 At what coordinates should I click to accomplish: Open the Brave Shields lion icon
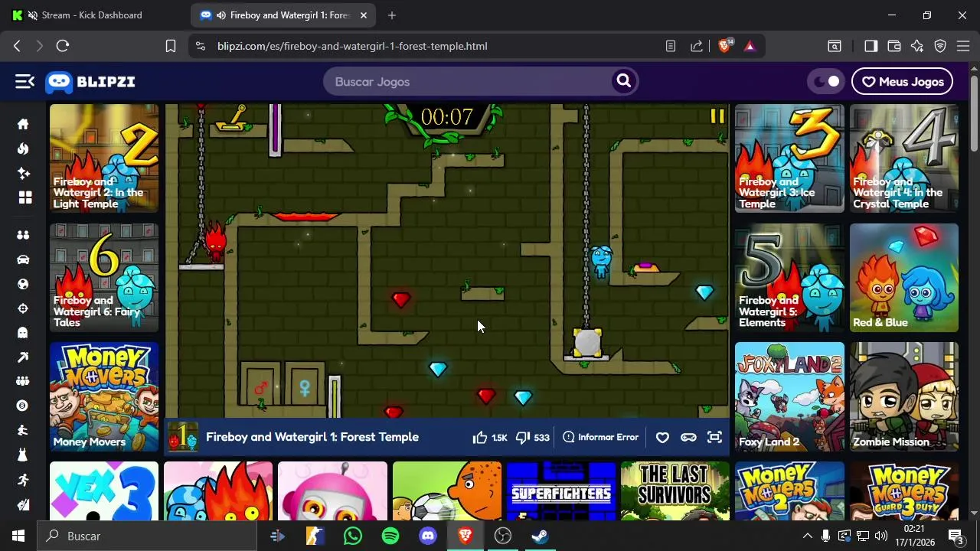[724, 46]
